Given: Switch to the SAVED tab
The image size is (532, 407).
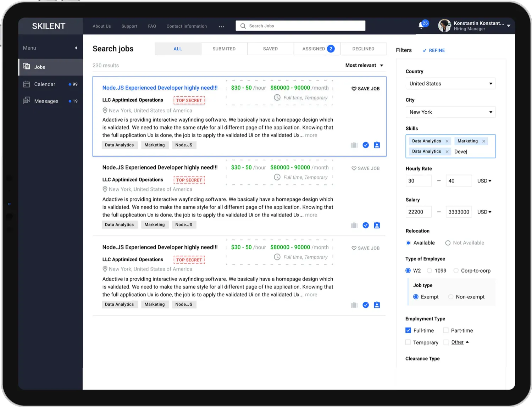Looking at the screenshot, I should [270, 49].
